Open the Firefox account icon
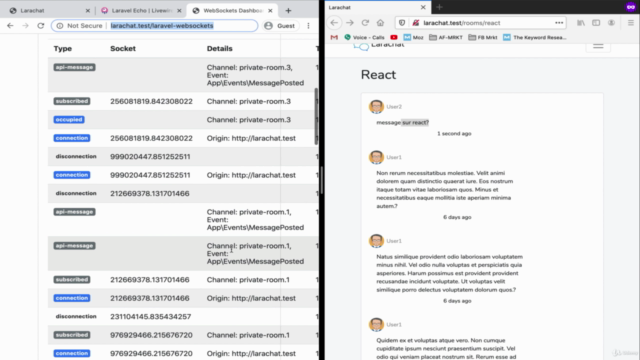640x360 pixels. point(611,23)
